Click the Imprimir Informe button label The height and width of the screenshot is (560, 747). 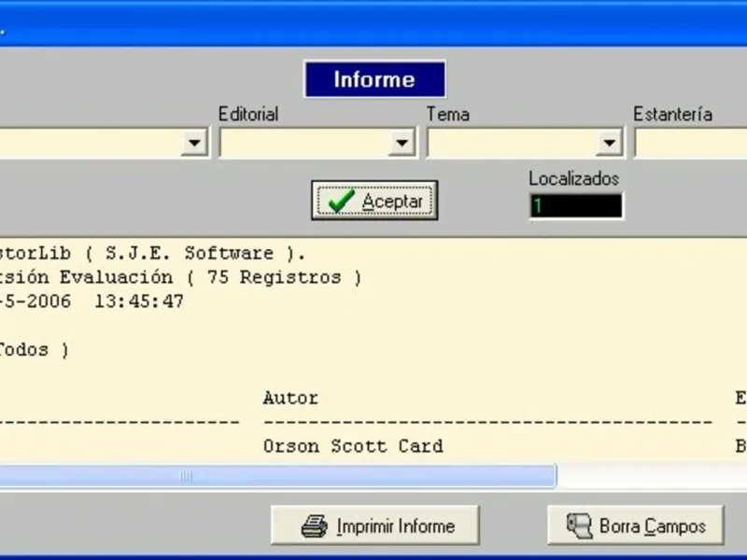[x=395, y=526]
